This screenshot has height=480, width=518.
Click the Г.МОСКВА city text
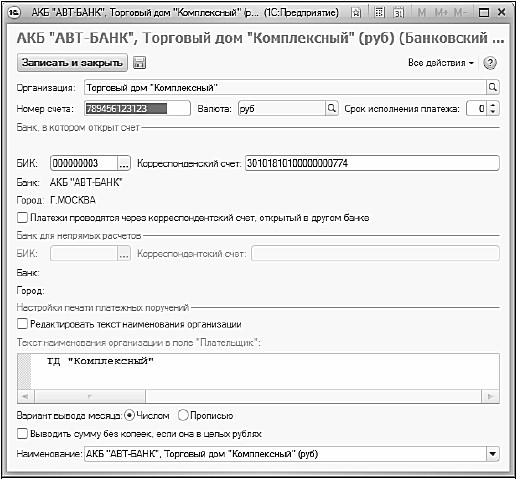click(x=73, y=200)
